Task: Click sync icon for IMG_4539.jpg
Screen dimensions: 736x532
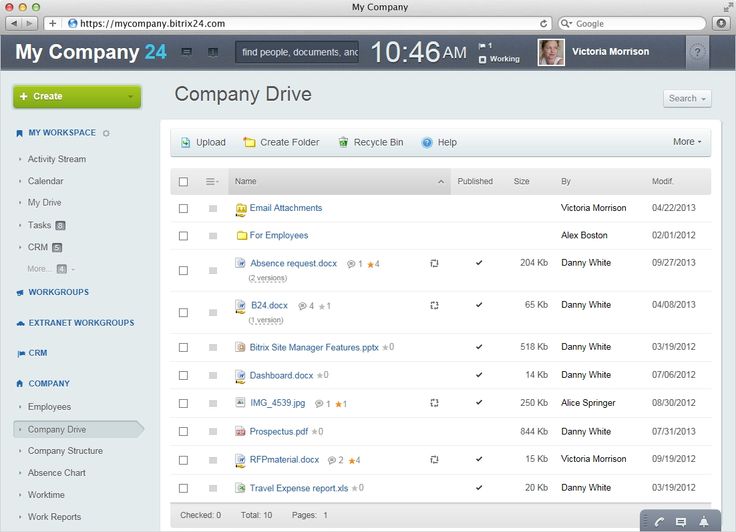Action: click(434, 403)
